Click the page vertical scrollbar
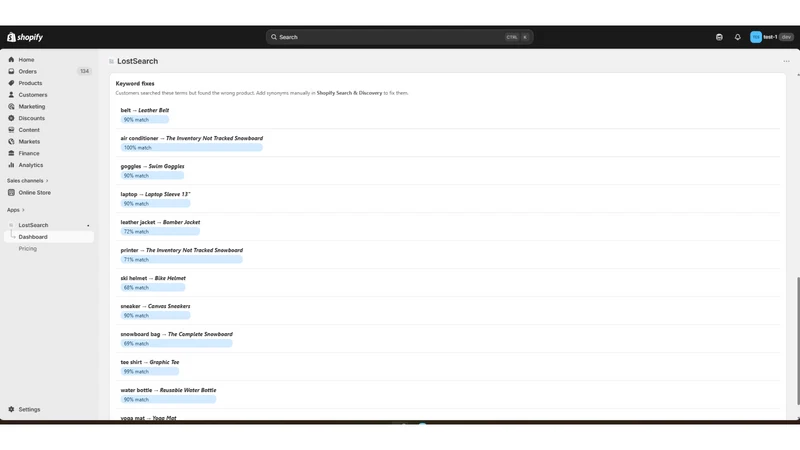 [797, 341]
